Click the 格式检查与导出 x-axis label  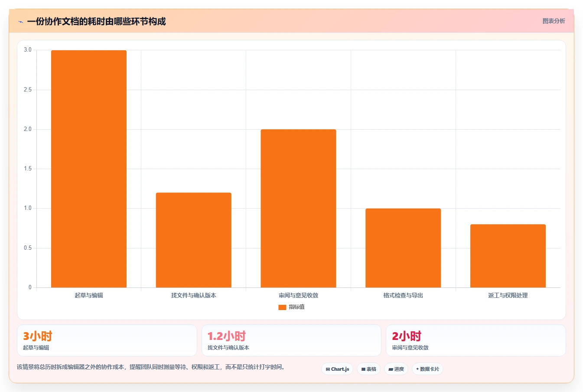pyautogui.click(x=403, y=295)
